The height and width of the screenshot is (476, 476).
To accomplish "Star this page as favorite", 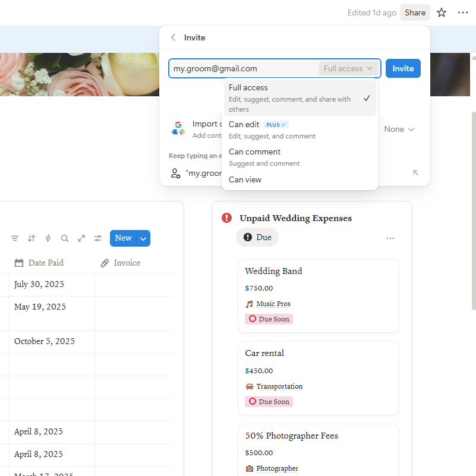I will 442,12.
